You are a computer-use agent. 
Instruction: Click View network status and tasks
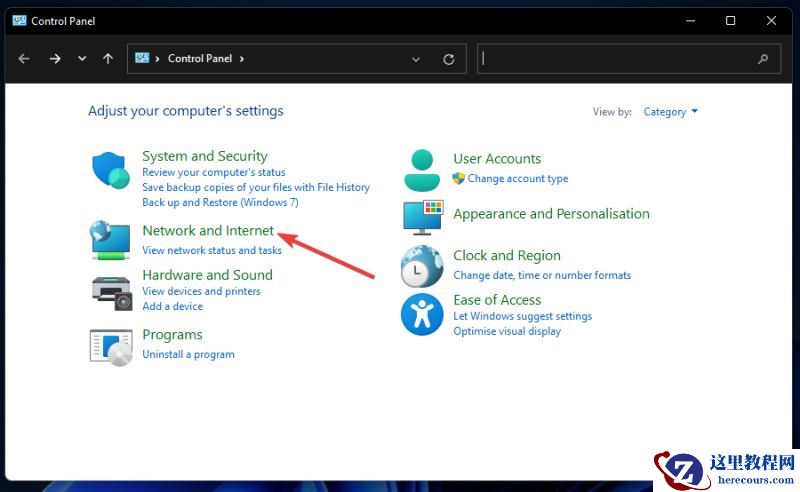212,250
